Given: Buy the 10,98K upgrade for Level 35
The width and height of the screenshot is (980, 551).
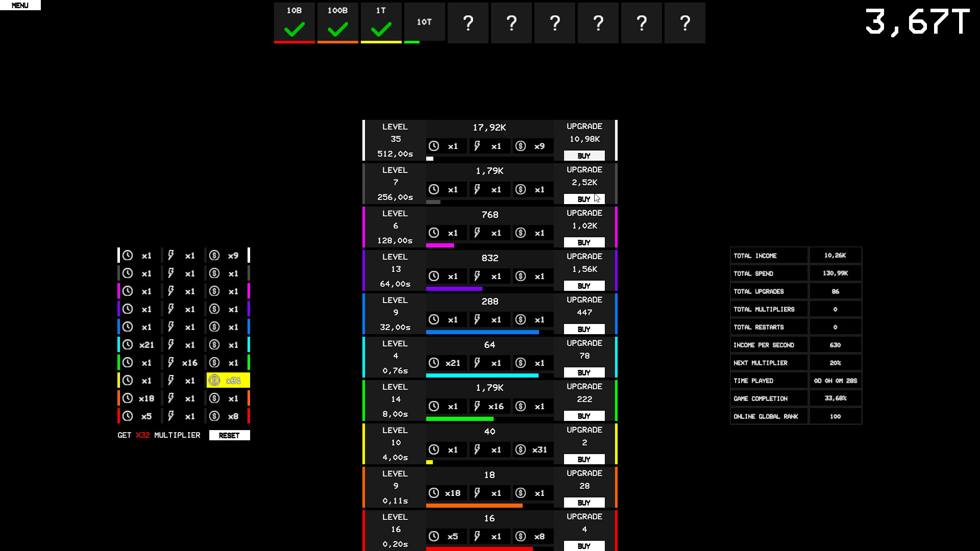Looking at the screenshot, I should [x=583, y=156].
